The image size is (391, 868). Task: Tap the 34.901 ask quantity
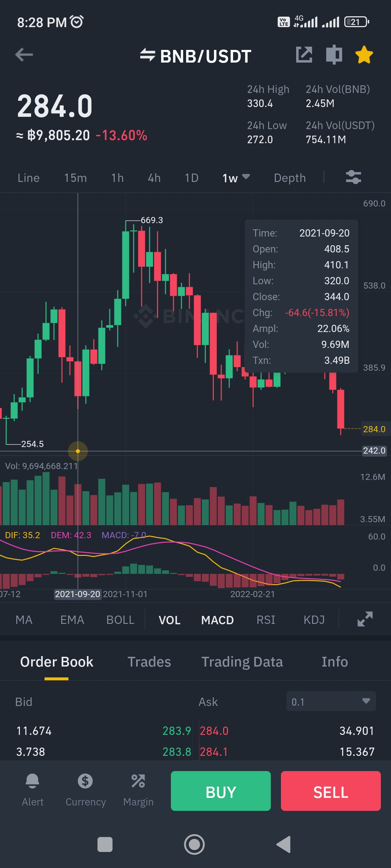pos(357,731)
